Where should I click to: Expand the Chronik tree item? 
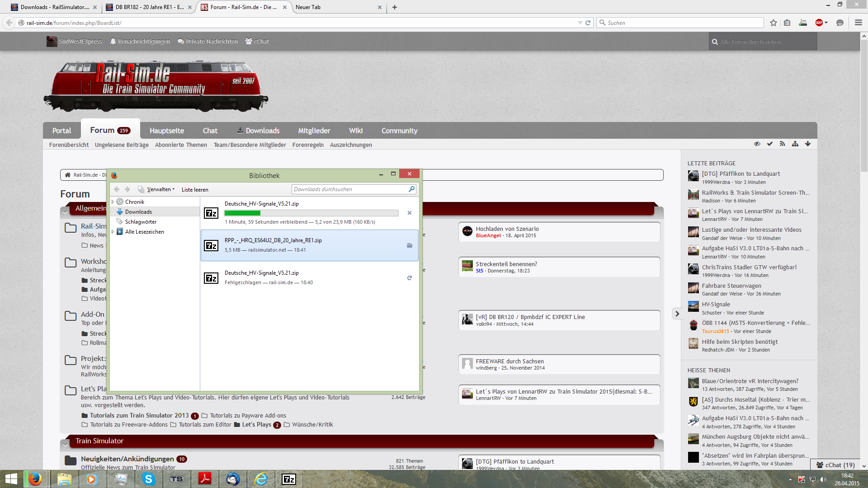(x=113, y=202)
